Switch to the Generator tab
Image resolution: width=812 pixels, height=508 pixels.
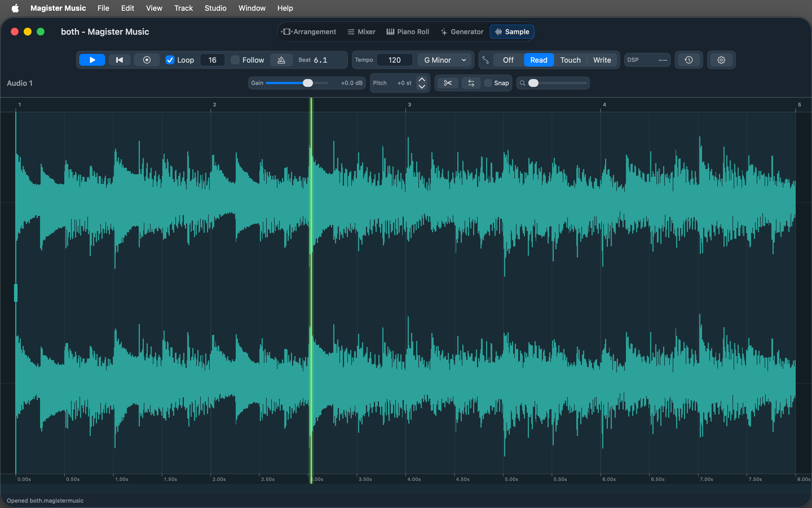coord(462,32)
